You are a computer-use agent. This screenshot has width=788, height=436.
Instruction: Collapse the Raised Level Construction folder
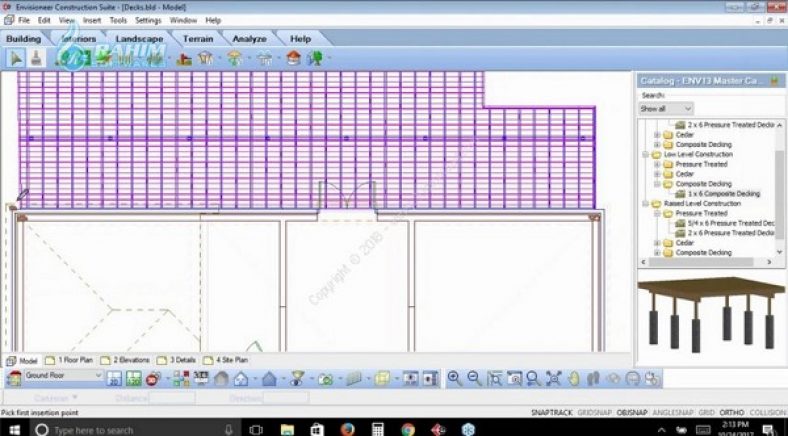tap(646, 203)
